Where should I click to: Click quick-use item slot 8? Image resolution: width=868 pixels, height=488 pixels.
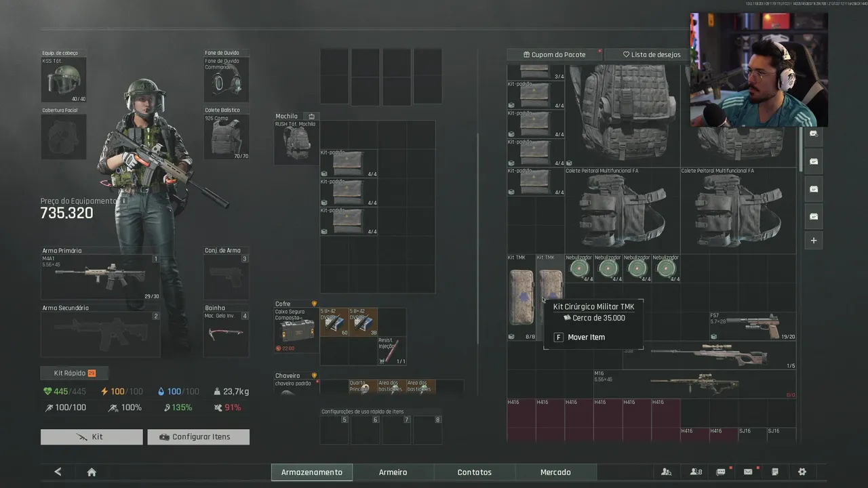pyautogui.click(x=428, y=430)
